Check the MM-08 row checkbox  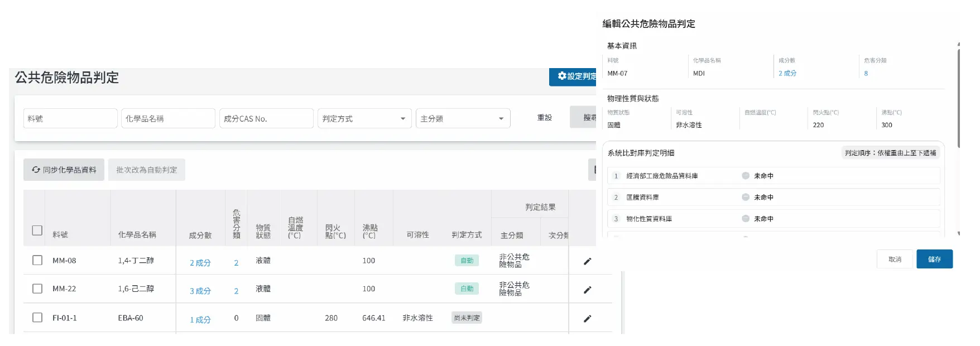[37, 260]
